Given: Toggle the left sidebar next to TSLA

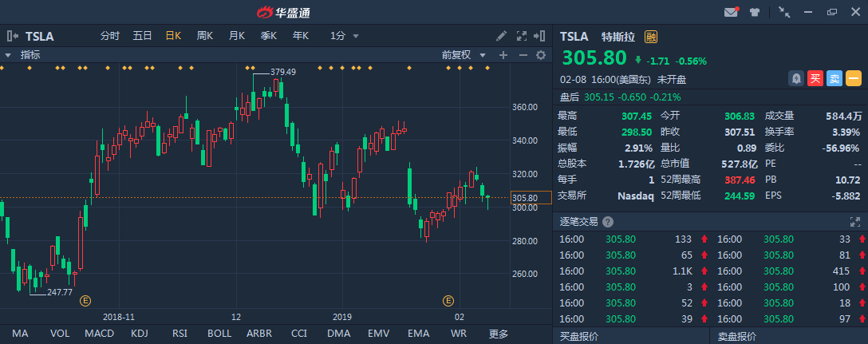Looking at the screenshot, I should point(13,36).
